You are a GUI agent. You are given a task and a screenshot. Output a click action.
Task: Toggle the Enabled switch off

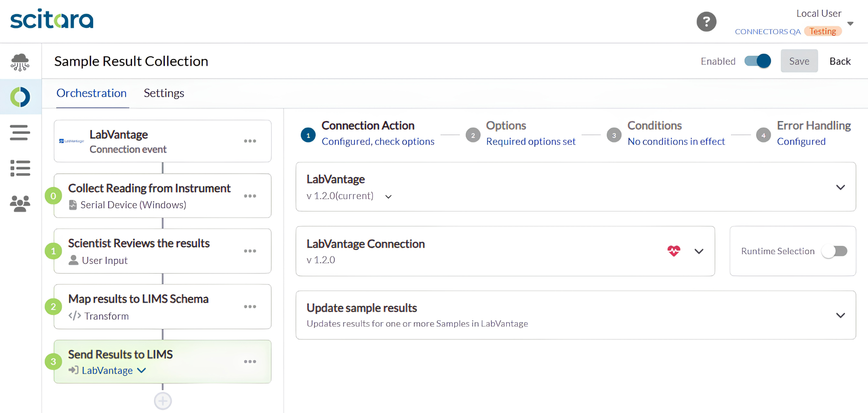757,61
